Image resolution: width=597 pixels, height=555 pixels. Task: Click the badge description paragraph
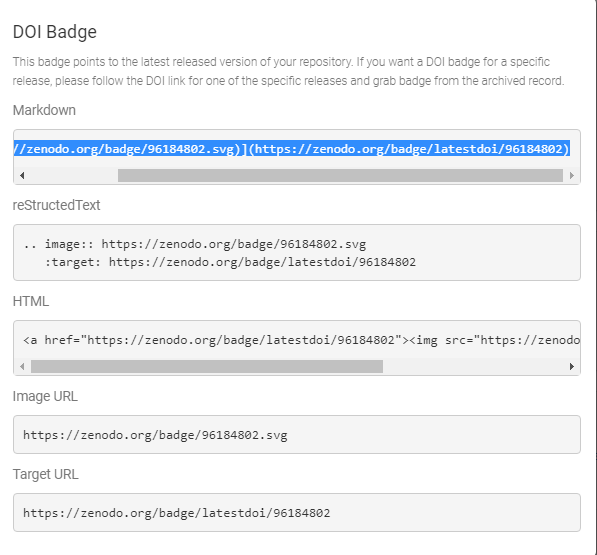[289, 71]
